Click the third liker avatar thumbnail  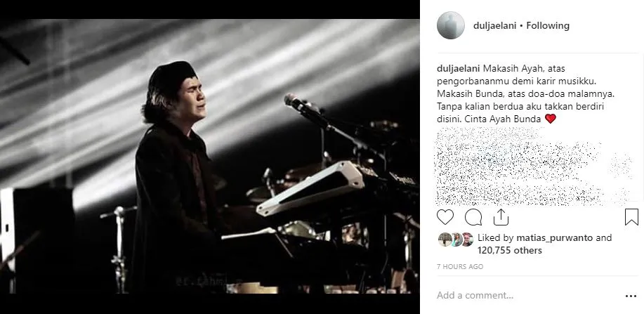[468, 240]
